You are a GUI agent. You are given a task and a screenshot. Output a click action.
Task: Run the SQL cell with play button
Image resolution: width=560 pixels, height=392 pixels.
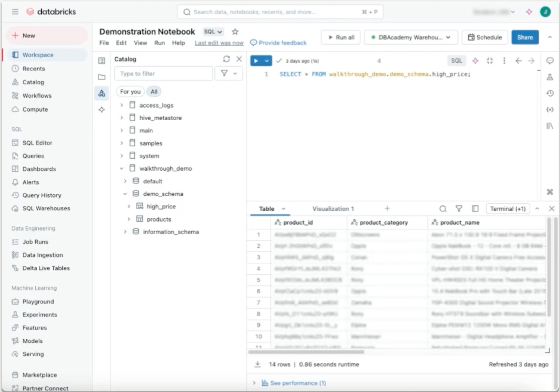point(256,61)
